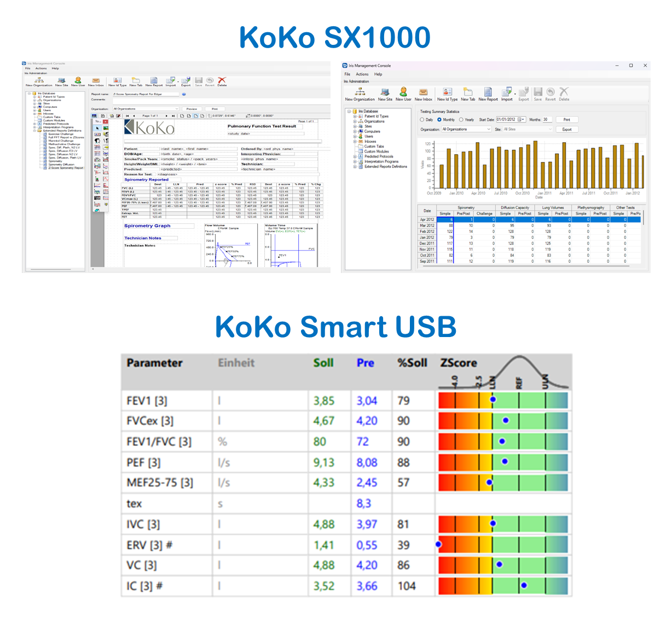Click New Inbox icon in the statistics console window
The width and height of the screenshot is (672, 621).
coord(423,93)
